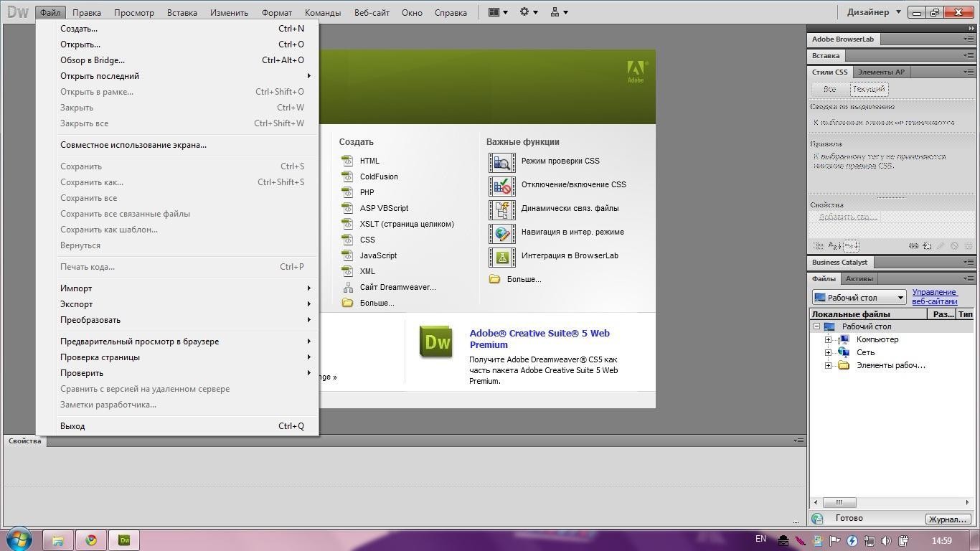This screenshot has height=551, width=980.
Task: Open Adobe Creative Suite 5 Web Premium link
Action: [x=540, y=339]
